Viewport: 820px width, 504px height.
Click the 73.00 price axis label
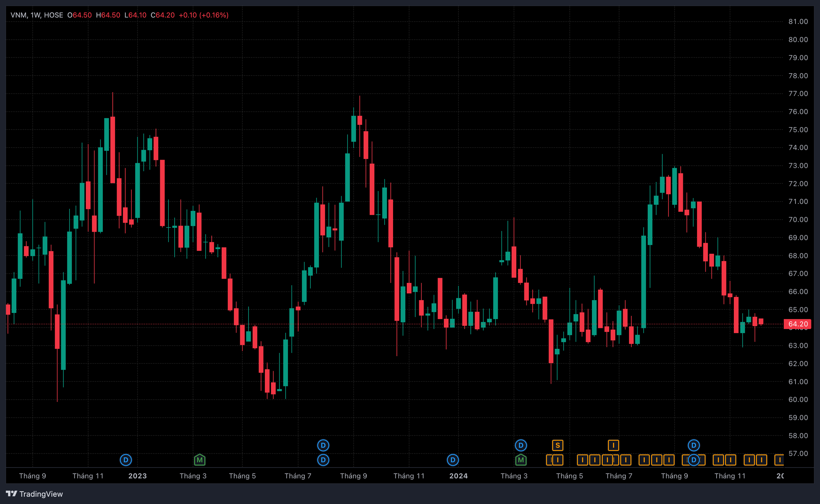pyautogui.click(x=798, y=166)
